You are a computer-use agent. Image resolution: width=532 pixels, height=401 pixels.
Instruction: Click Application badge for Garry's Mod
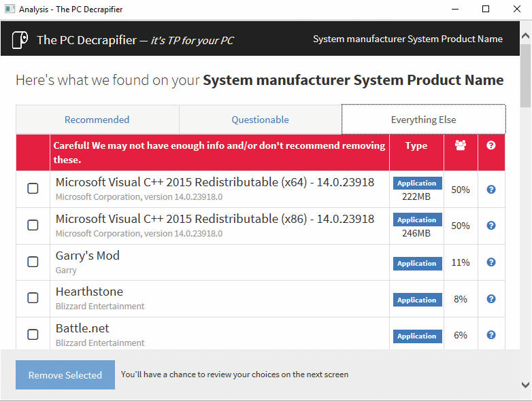coord(417,264)
